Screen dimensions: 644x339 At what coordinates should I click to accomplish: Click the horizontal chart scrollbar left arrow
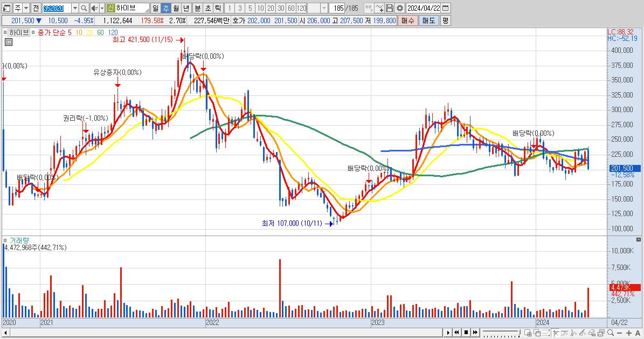(6, 333)
